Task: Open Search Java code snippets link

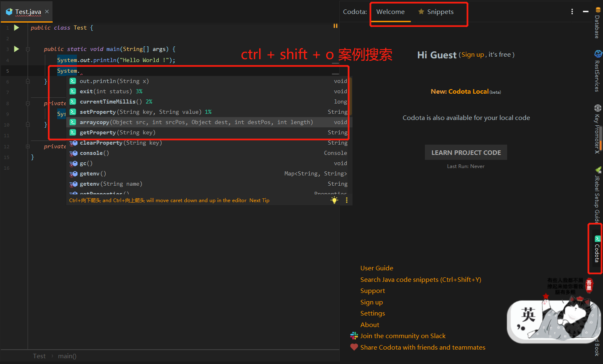Action: 421,279
